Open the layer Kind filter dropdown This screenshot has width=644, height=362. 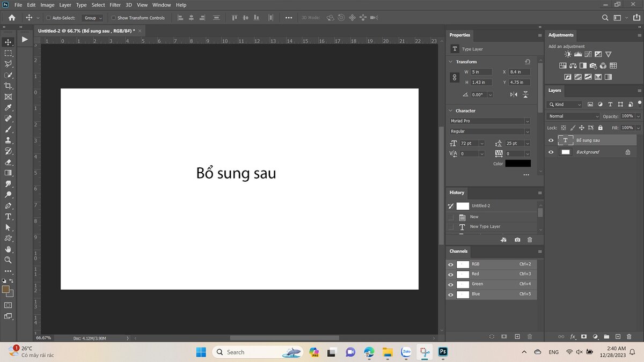click(x=565, y=105)
